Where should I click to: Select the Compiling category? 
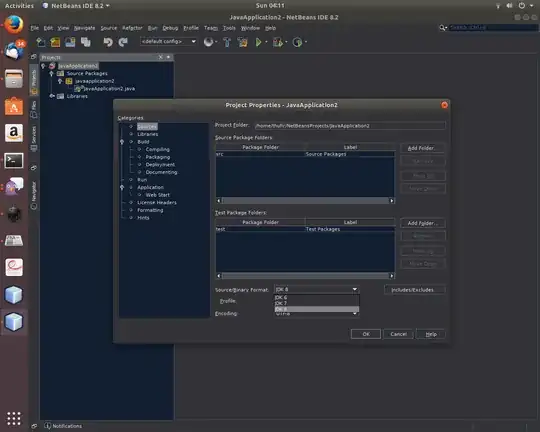(x=157, y=149)
